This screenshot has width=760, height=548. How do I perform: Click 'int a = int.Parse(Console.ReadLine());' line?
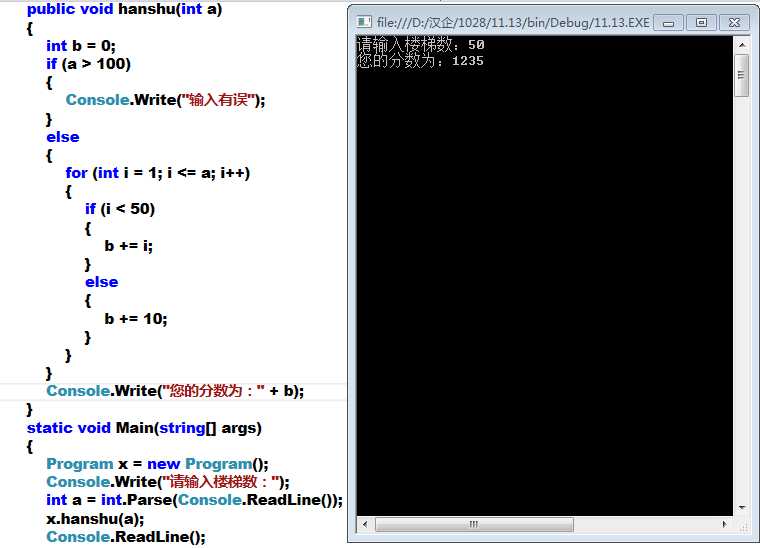[194, 500]
